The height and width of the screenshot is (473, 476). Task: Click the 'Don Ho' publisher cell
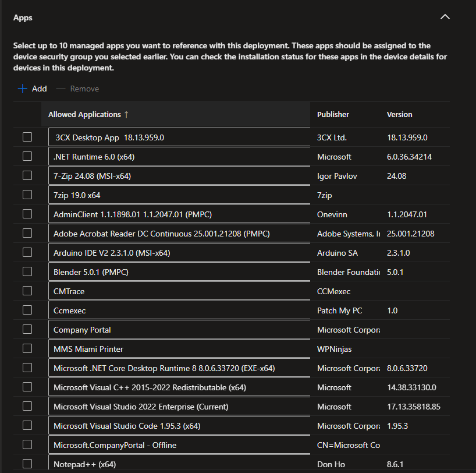pyautogui.click(x=331, y=464)
